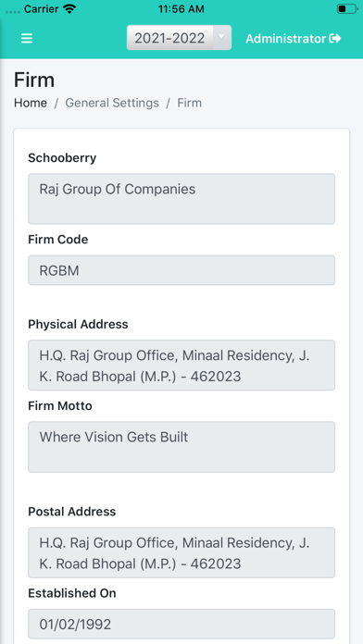
Task: Tap the Wi-Fi status icon
Action: tap(70, 8)
